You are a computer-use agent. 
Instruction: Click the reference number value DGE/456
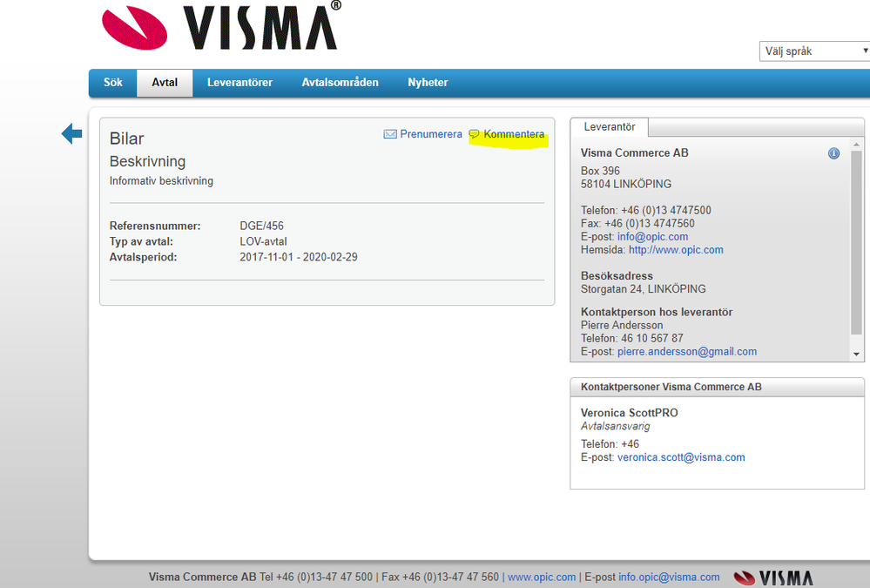pos(261,226)
